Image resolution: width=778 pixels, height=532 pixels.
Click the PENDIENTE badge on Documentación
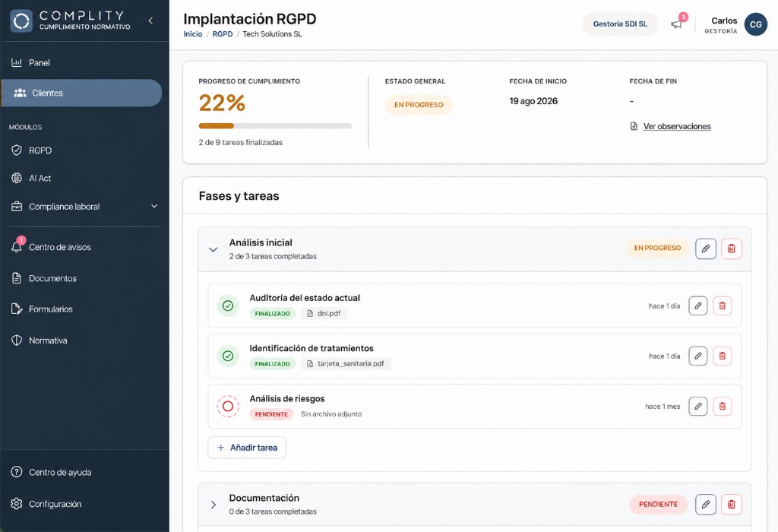tap(658, 504)
